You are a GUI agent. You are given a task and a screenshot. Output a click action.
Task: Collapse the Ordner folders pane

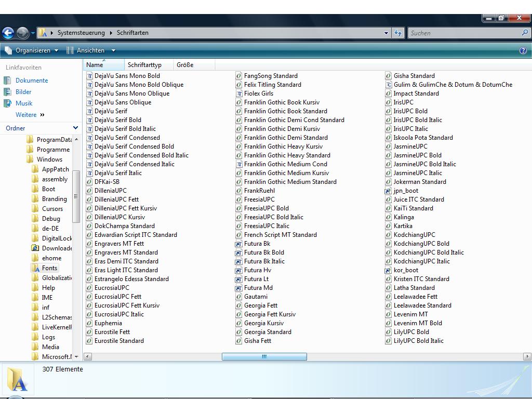(75, 128)
